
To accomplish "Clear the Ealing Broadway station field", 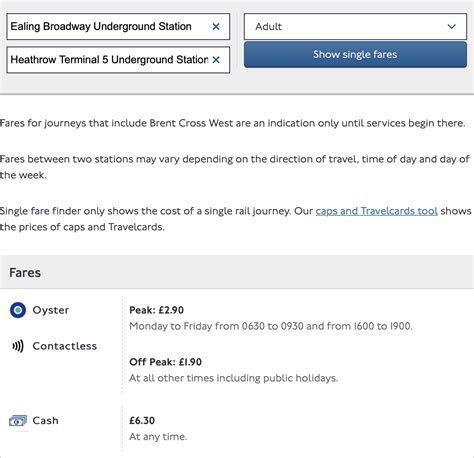I will [216, 27].
